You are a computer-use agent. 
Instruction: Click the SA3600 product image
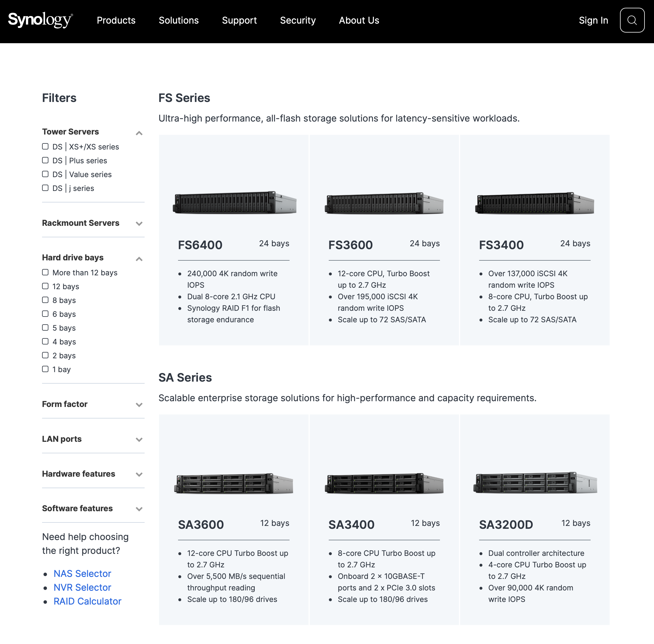234,483
